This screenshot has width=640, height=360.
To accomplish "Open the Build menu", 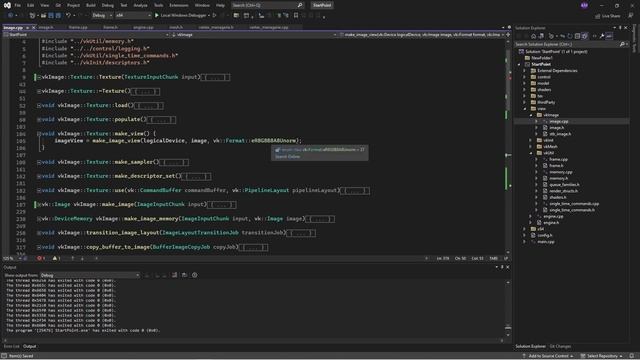I will pyautogui.click(x=91, y=5).
